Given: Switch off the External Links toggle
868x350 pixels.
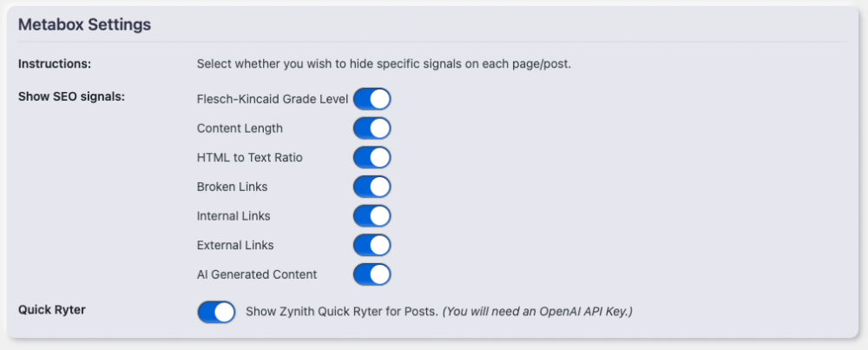Looking at the screenshot, I should pyautogui.click(x=372, y=246).
